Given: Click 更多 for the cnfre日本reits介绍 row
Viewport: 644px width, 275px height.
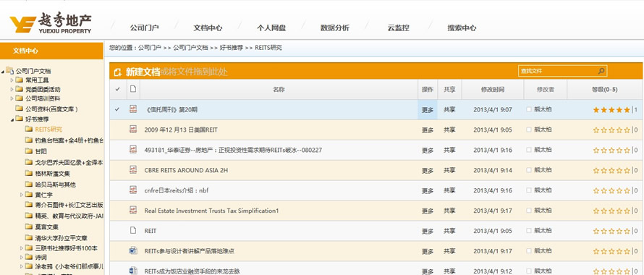Looking at the screenshot, I should [x=428, y=191].
